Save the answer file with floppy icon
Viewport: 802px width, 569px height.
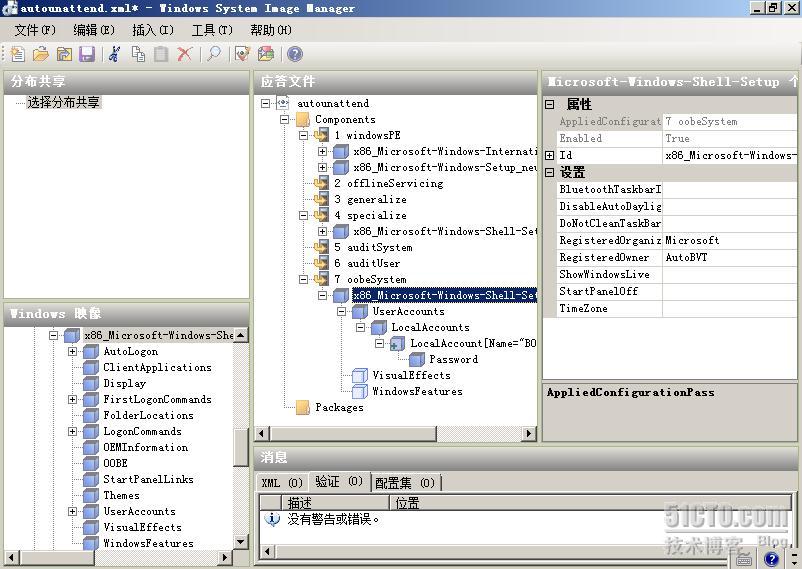[x=87, y=54]
